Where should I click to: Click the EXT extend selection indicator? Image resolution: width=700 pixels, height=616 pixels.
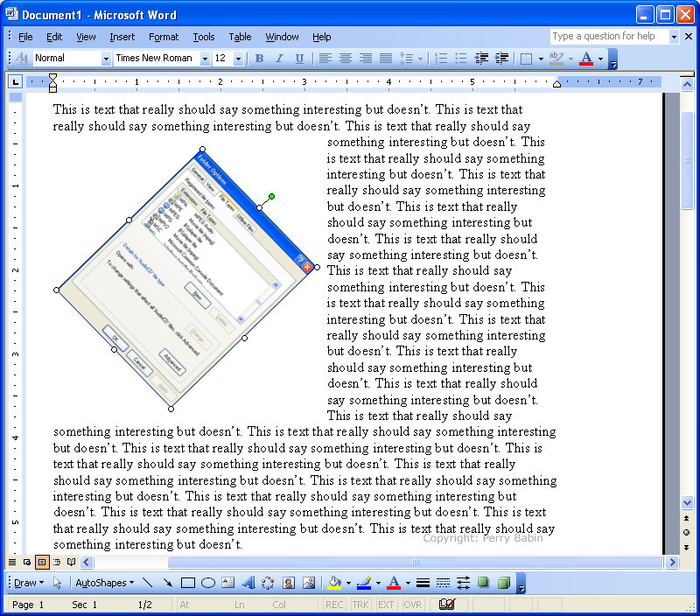(x=386, y=605)
